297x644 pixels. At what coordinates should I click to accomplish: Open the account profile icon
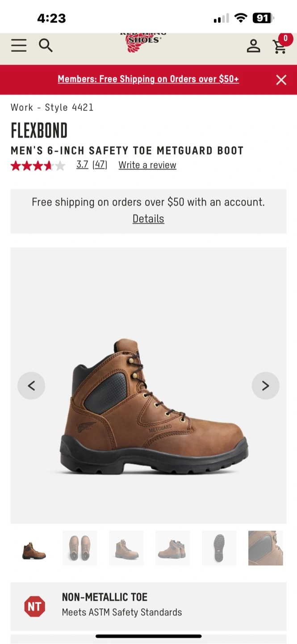click(x=253, y=46)
